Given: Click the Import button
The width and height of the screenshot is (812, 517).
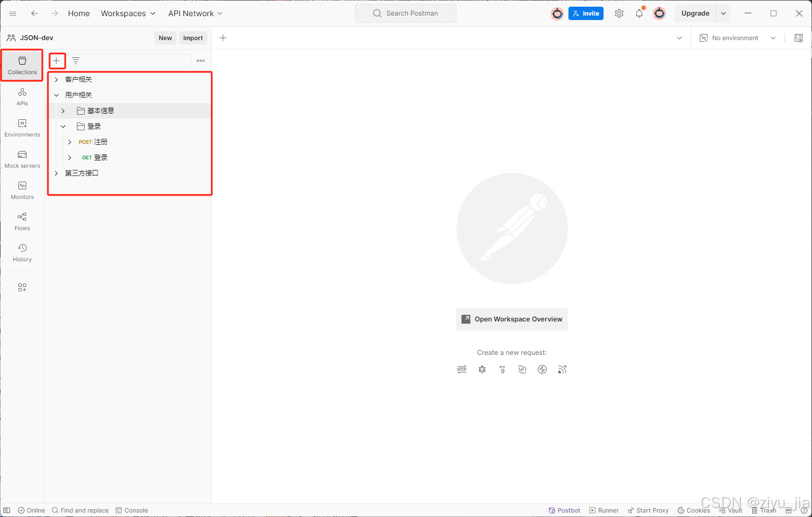Looking at the screenshot, I should pyautogui.click(x=193, y=38).
